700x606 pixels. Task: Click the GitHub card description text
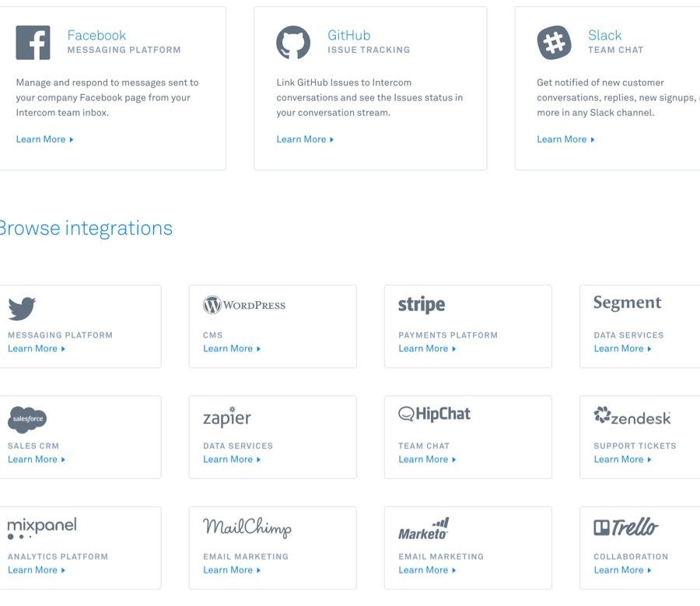[369, 97]
